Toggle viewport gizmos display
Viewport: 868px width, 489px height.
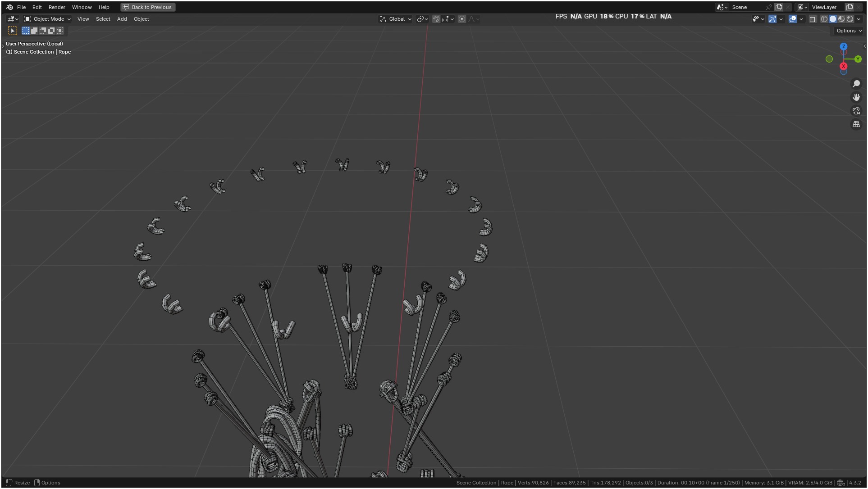tap(772, 19)
